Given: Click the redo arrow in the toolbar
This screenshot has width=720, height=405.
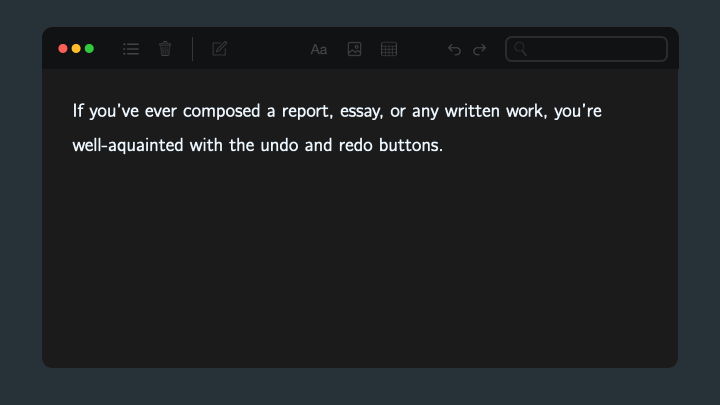Looking at the screenshot, I should click(x=479, y=49).
